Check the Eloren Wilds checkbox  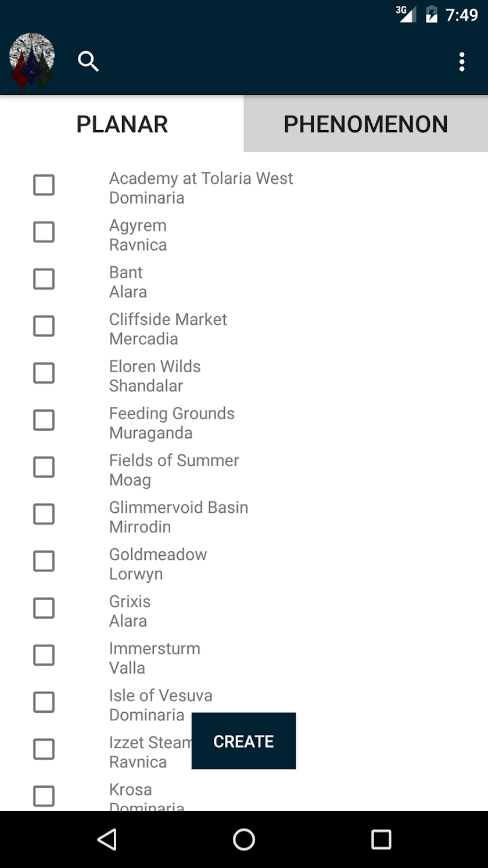[44, 373]
